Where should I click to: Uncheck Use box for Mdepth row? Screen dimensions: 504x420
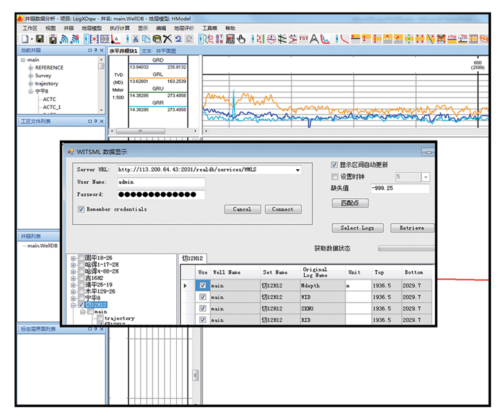[203, 285]
